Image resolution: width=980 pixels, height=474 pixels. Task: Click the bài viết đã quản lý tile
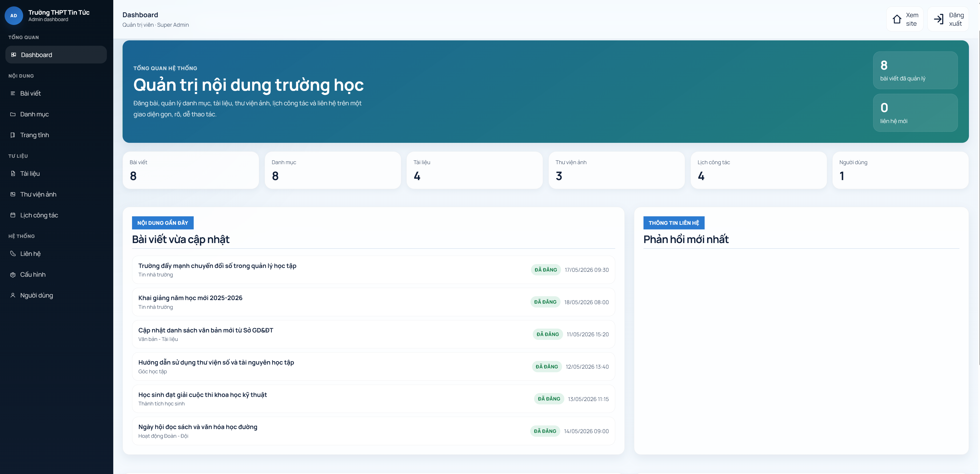point(915,70)
